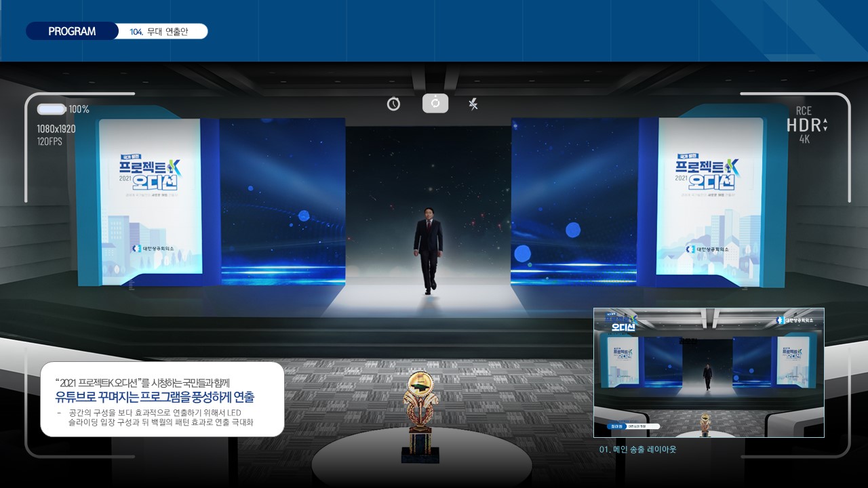Image resolution: width=868 pixels, height=488 pixels.
Task: Click the 'RCE' label text
Action: (804, 110)
